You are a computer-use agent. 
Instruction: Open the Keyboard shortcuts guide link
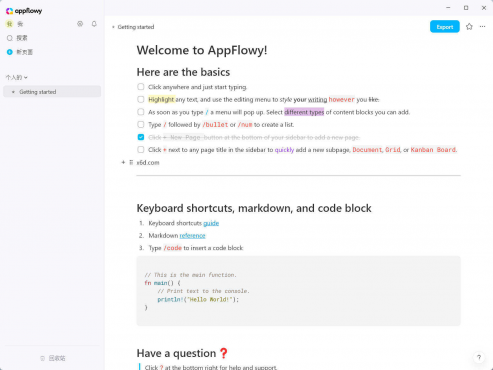tap(211, 223)
